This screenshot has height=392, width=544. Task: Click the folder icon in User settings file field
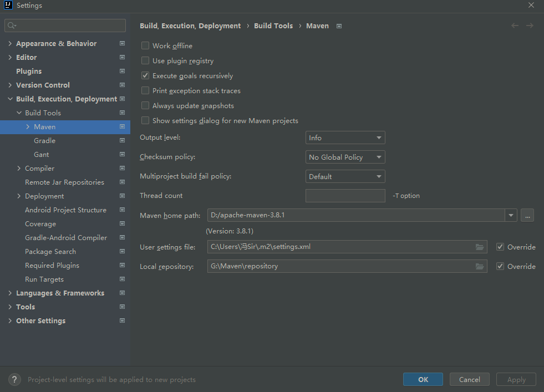tap(480, 247)
